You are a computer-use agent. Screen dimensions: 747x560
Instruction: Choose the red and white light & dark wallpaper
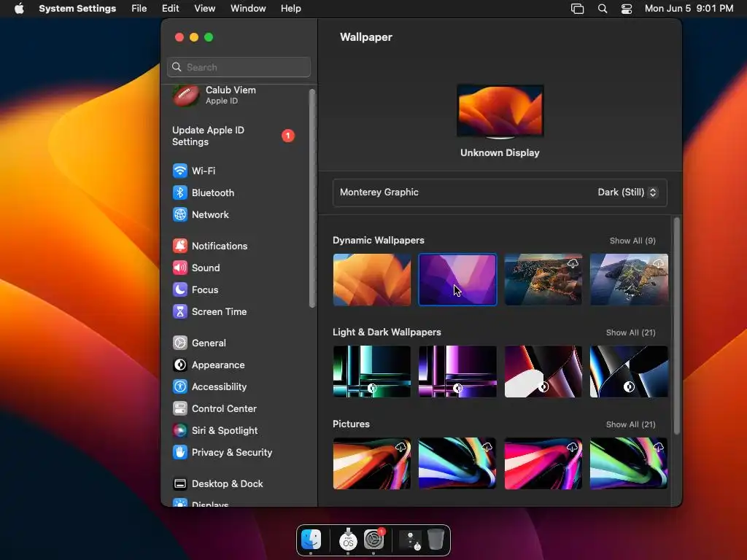click(x=543, y=371)
